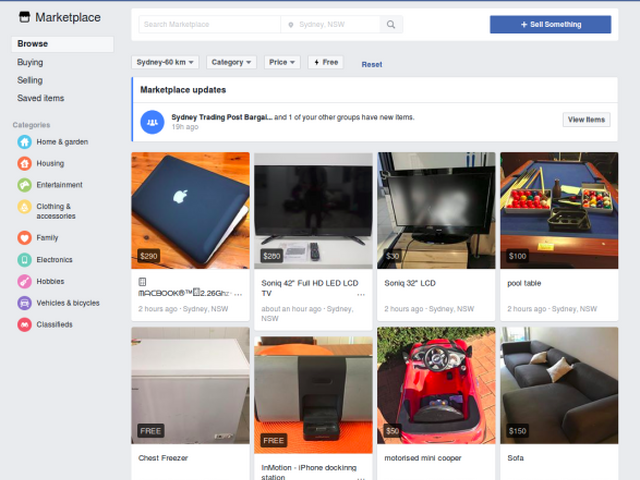Click the Soniq 42" Full HD LED LCD TV title

(x=310, y=288)
